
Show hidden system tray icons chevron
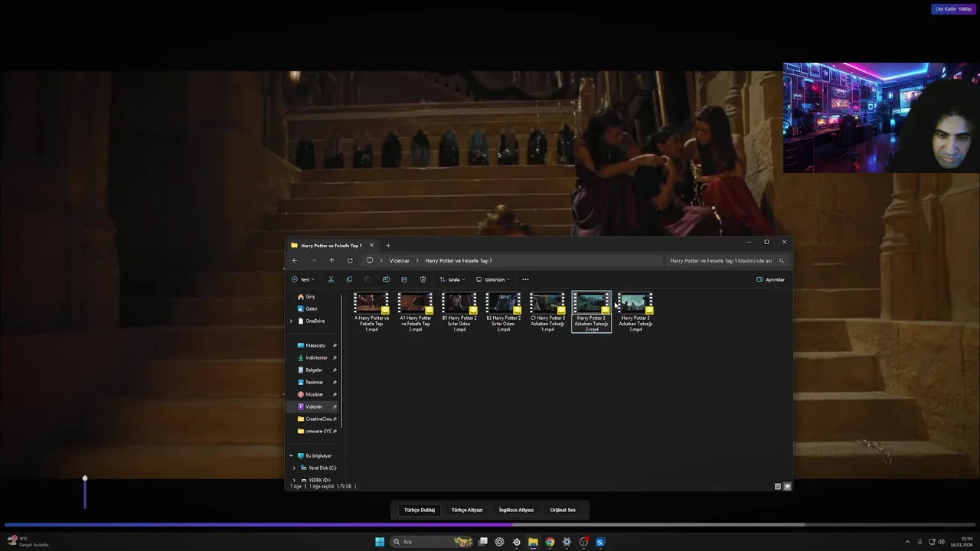pos(907,542)
